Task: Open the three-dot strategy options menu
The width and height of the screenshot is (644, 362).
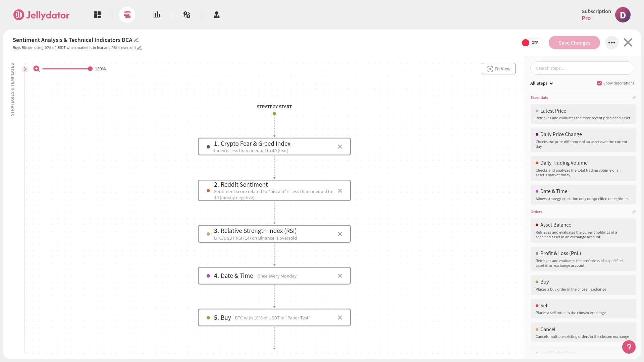Action: click(612, 43)
